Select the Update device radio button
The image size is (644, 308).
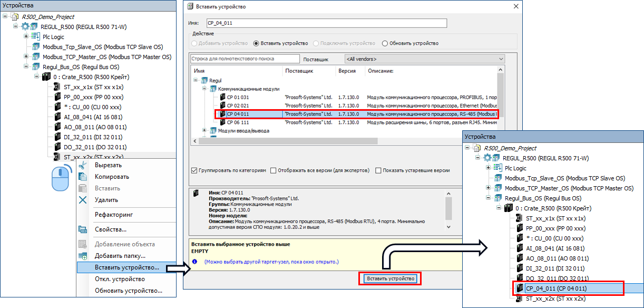(x=385, y=43)
